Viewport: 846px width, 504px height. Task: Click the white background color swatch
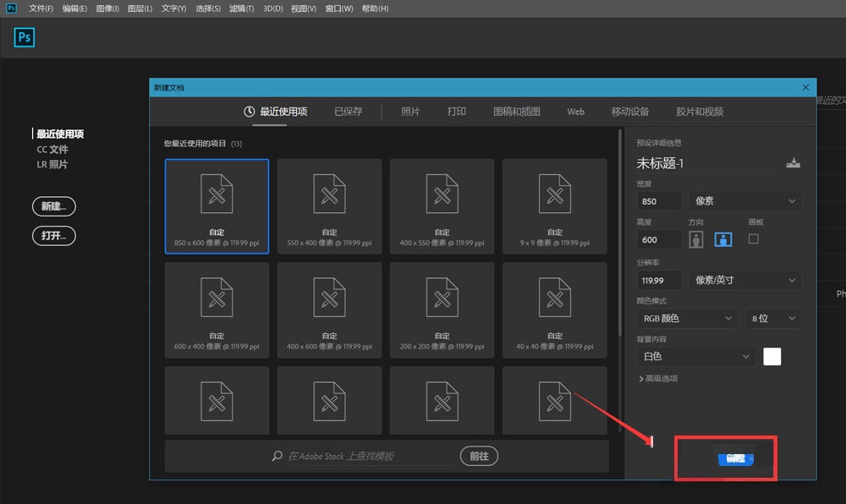(x=772, y=357)
